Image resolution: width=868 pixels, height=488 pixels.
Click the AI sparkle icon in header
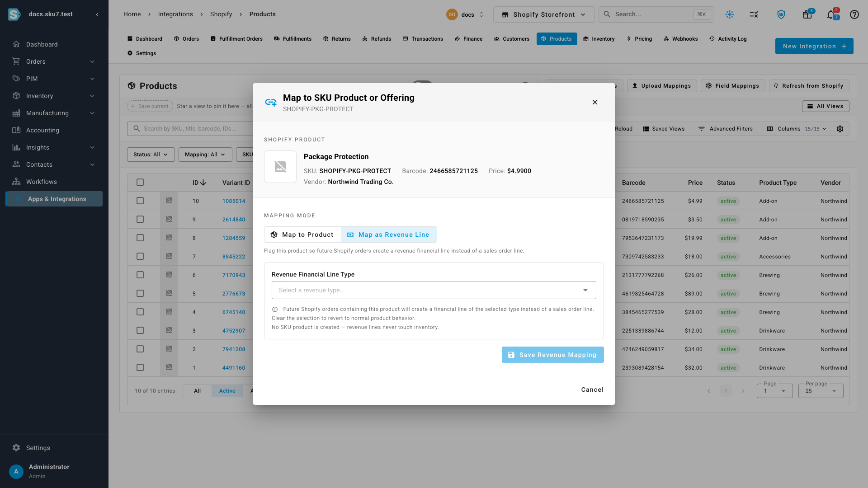click(x=730, y=14)
